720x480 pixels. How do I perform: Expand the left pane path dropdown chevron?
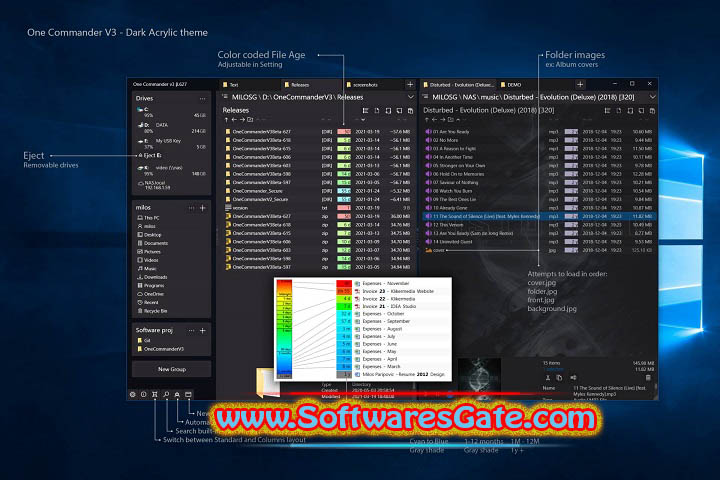point(411,97)
